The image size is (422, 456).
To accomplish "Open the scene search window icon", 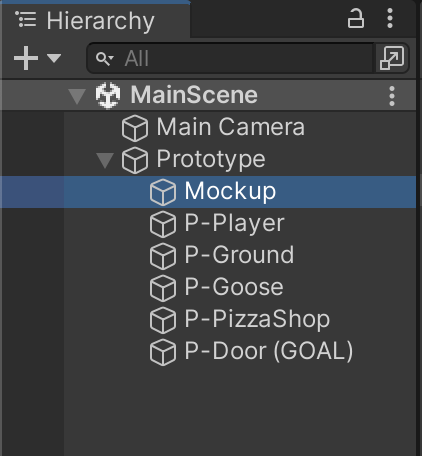I will click(392, 58).
